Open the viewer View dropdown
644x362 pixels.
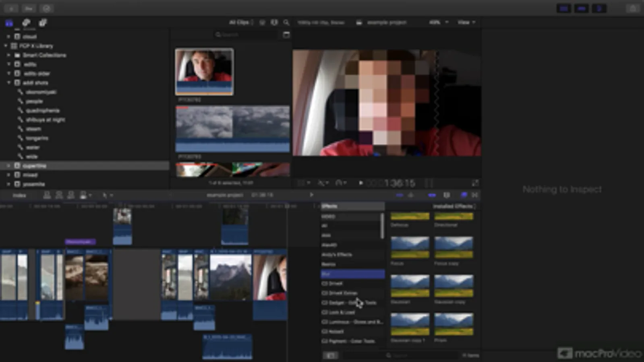click(466, 23)
